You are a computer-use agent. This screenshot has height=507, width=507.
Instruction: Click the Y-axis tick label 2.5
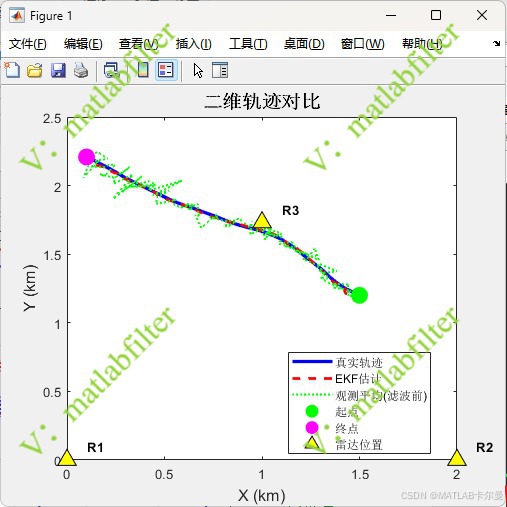[52, 118]
